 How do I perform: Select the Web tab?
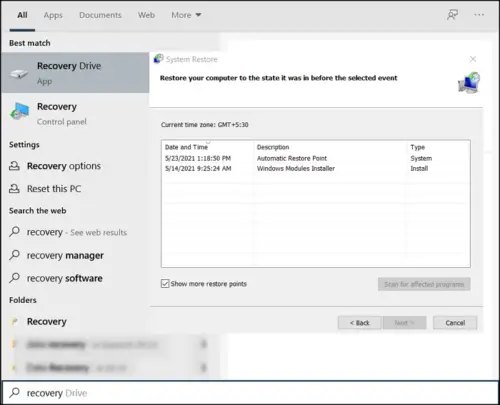coord(146,15)
